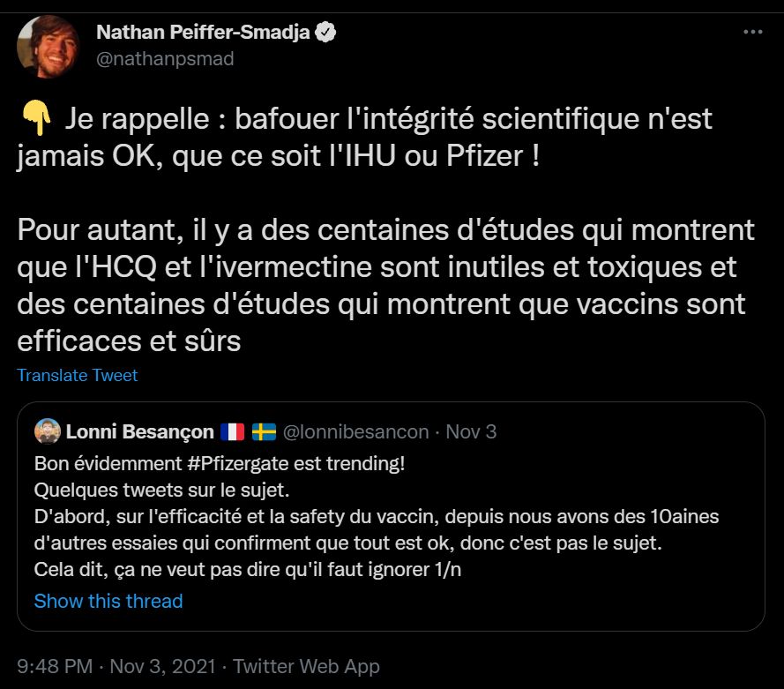
Task: Select the Lonni Besançon name in quoted tweet
Action: (x=140, y=431)
